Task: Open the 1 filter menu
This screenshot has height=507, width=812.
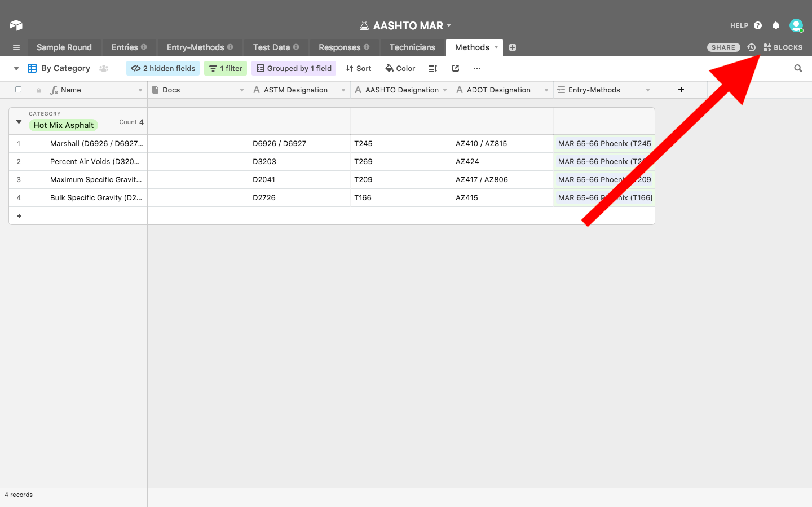Action: click(226, 68)
